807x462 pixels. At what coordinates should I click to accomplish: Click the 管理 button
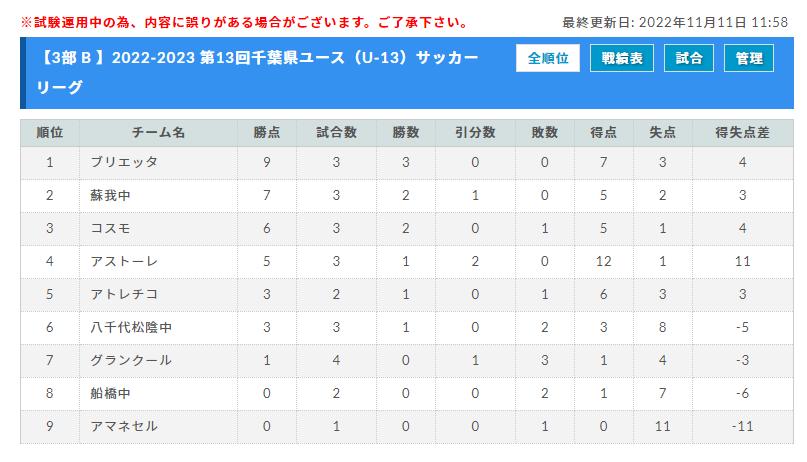coord(748,58)
